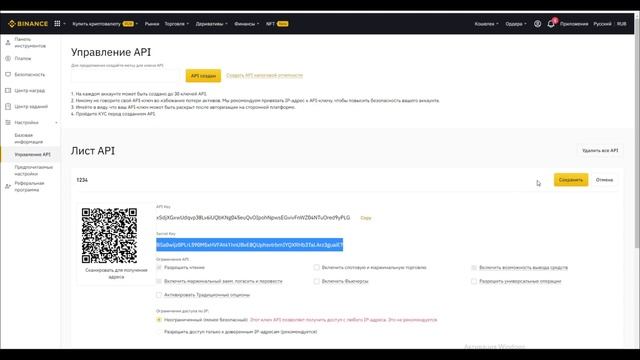The image size is (640, 360).
Task: Expand the dropdown next to apps grid
Action: click(64, 24)
